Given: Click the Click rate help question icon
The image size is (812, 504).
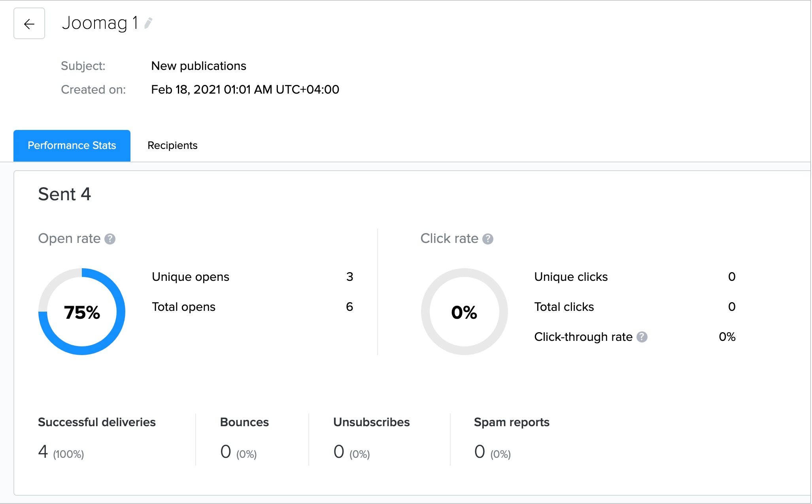Looking at the screenshot, I should tap(488, 239).
